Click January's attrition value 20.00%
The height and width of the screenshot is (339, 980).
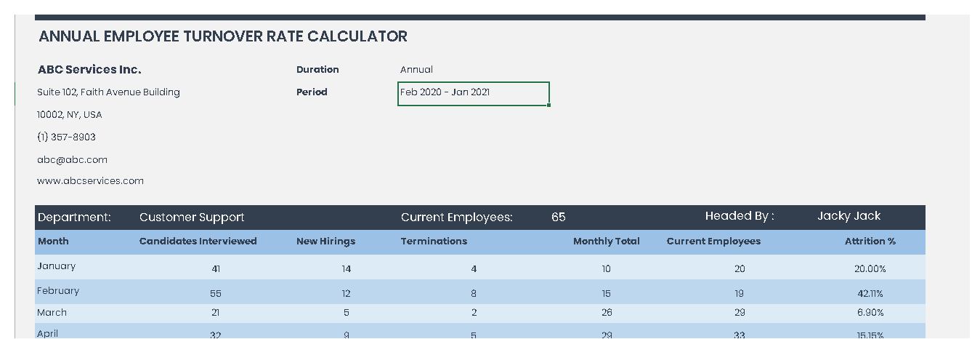[x=870, y=269]
